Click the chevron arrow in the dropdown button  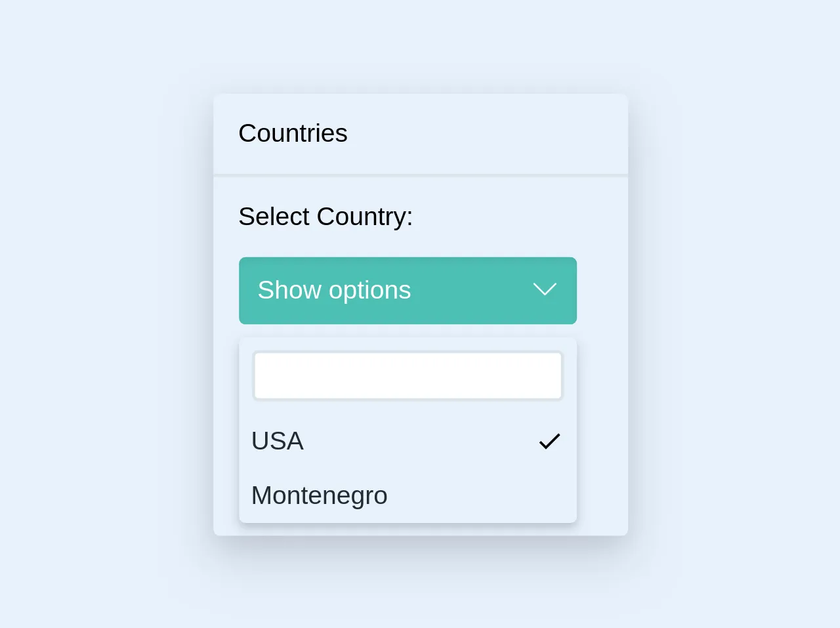(x=545, y=289)
